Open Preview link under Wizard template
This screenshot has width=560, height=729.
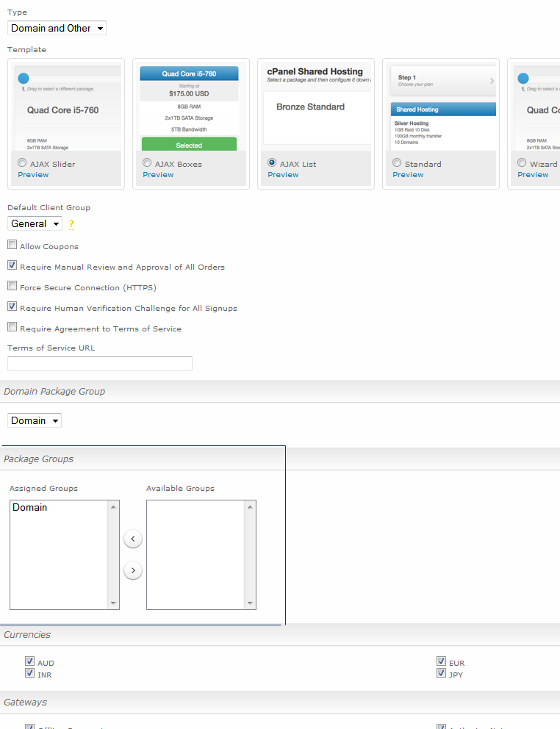[x=533, y=175]
